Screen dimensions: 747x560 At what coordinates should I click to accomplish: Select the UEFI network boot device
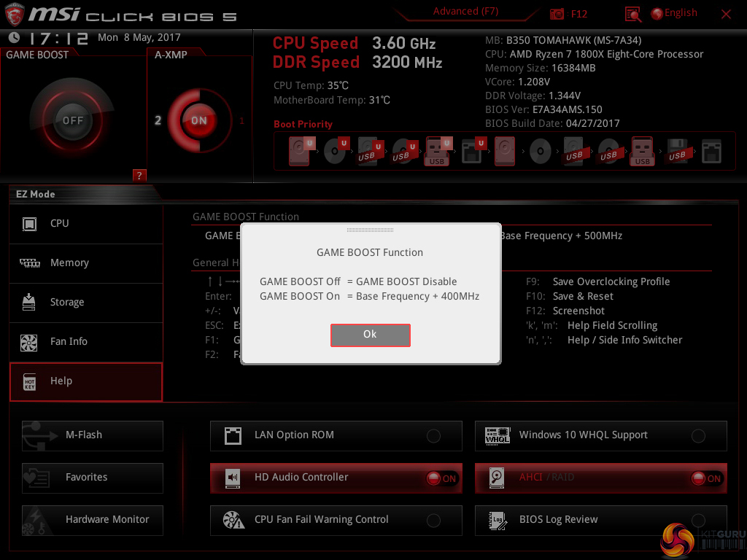473,151
